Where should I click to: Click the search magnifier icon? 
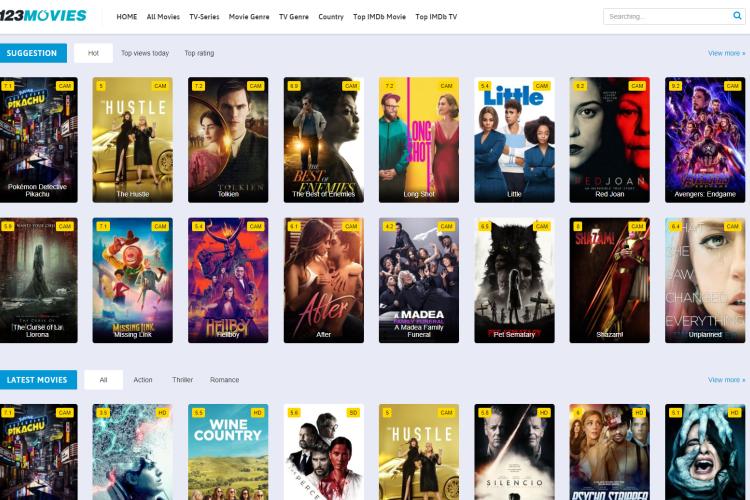pos(737,16)
